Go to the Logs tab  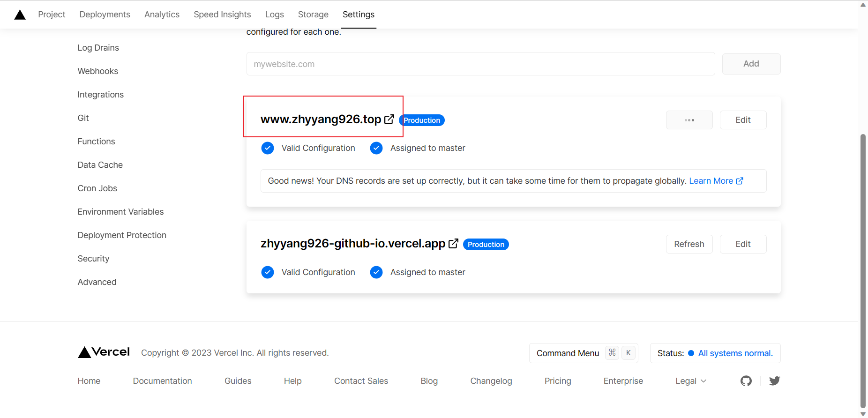pos(275,15)
